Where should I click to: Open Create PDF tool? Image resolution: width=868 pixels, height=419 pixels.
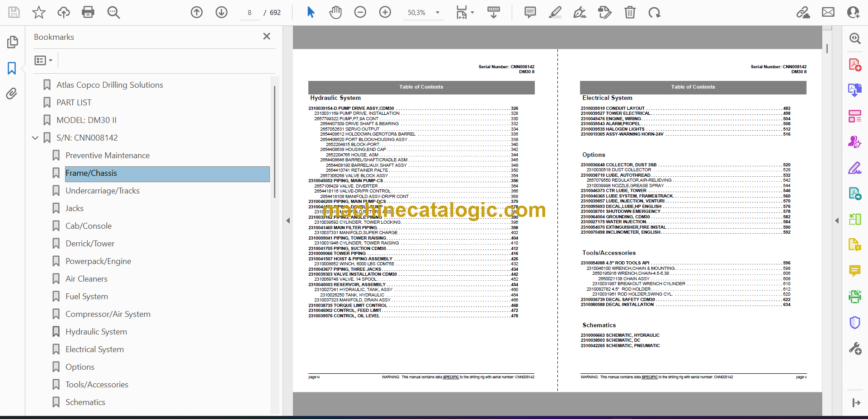(855, 65)
